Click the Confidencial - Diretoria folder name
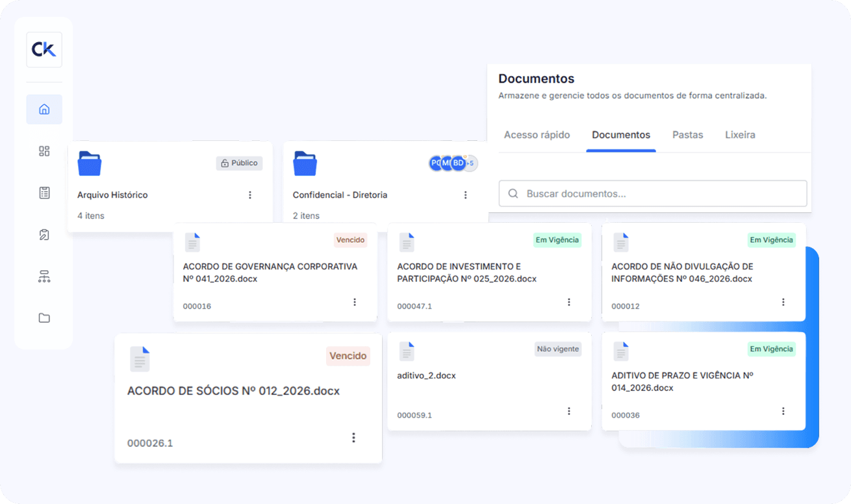 340,195
